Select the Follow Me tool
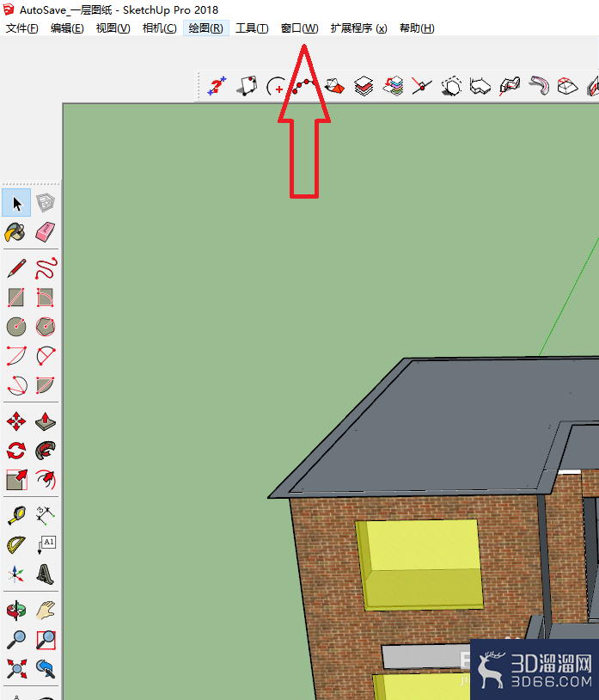This screenshot has height=700, width=599. [46, 451]
